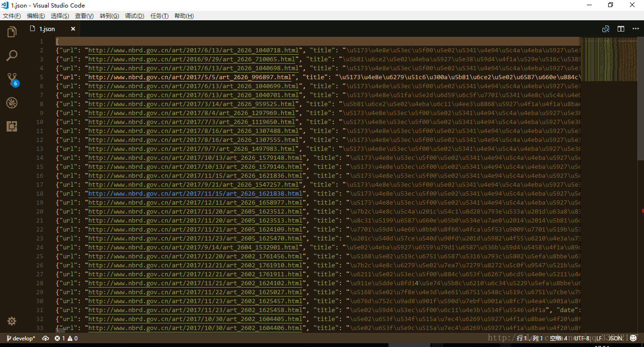Change indentation via 空格: 4
The height and width of the screenshot is (347, 644).
pyautogui.click(x=559, y=339)
